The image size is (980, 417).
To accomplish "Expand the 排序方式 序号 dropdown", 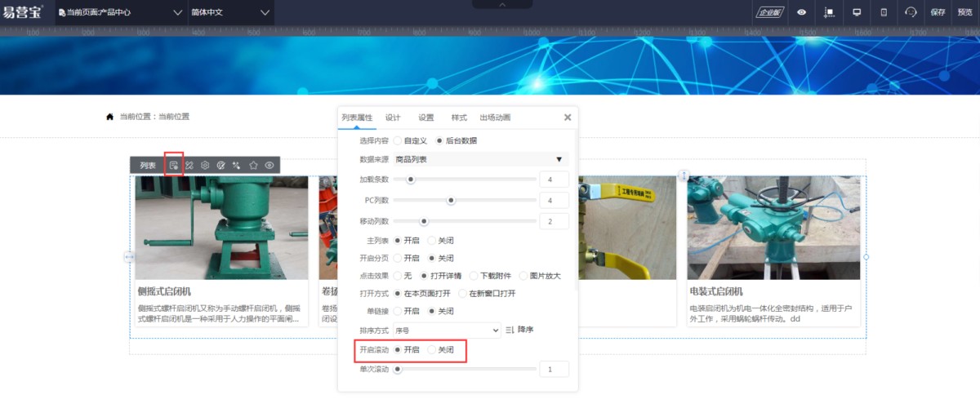I will [447, 330].
